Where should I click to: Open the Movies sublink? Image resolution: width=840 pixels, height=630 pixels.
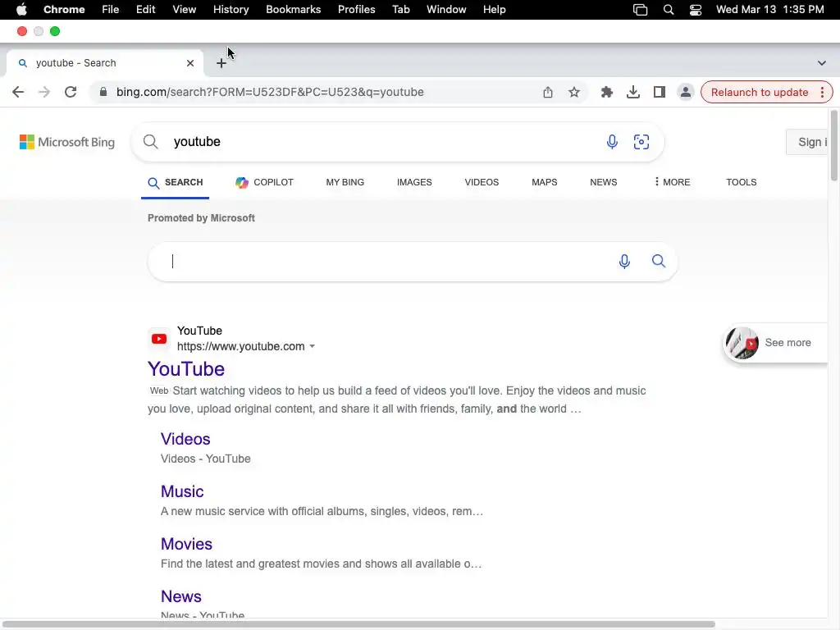pos(186,544)
